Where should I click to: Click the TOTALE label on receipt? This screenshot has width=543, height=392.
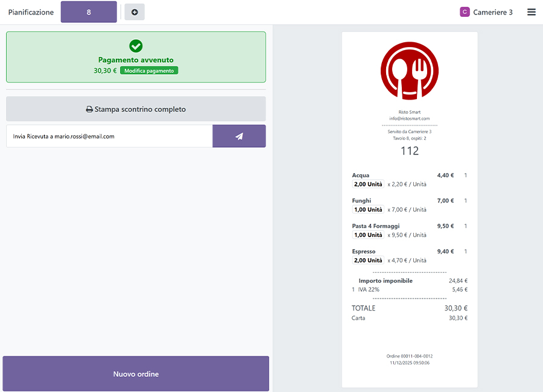pos(364,308)
